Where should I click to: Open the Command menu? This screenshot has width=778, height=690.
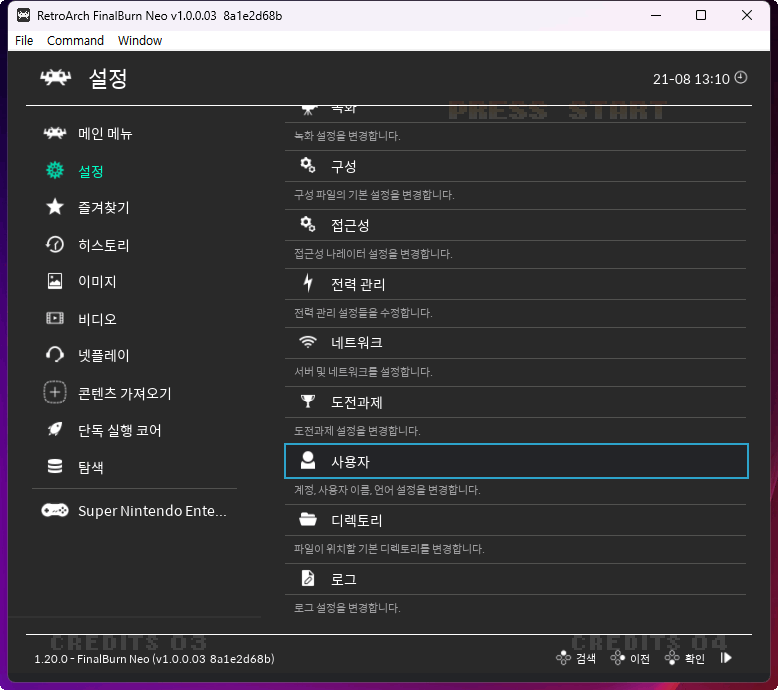click(75, 41)
